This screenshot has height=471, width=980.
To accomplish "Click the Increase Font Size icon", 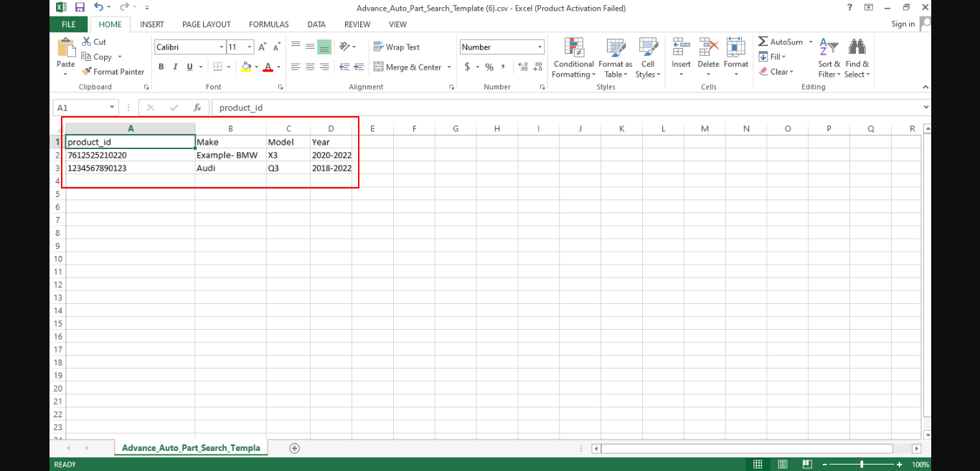I will (263, 47).
